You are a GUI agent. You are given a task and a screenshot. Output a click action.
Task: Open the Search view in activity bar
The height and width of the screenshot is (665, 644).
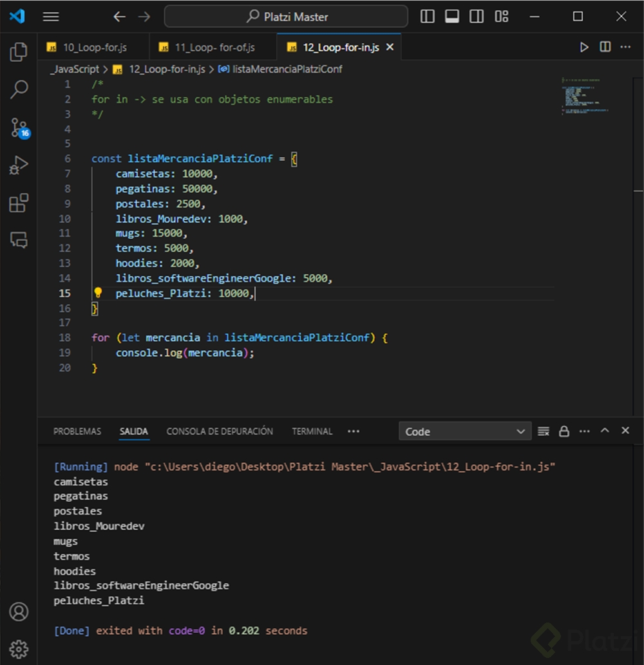pyautogui.click(x=19, y=89)
